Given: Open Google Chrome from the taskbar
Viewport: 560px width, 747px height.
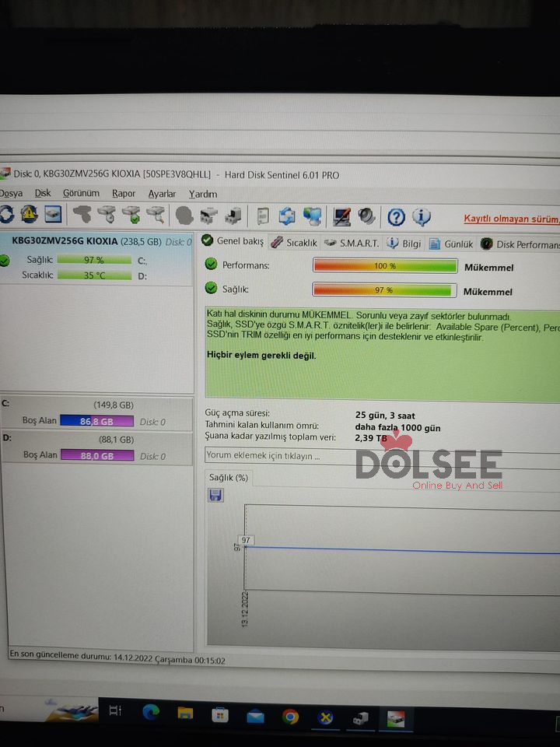Looking at the screenshot, I should click(290, 717).
